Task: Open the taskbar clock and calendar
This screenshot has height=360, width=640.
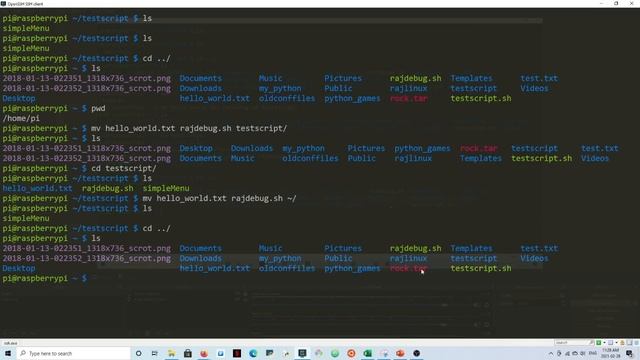Action: [x=610, y=353]
